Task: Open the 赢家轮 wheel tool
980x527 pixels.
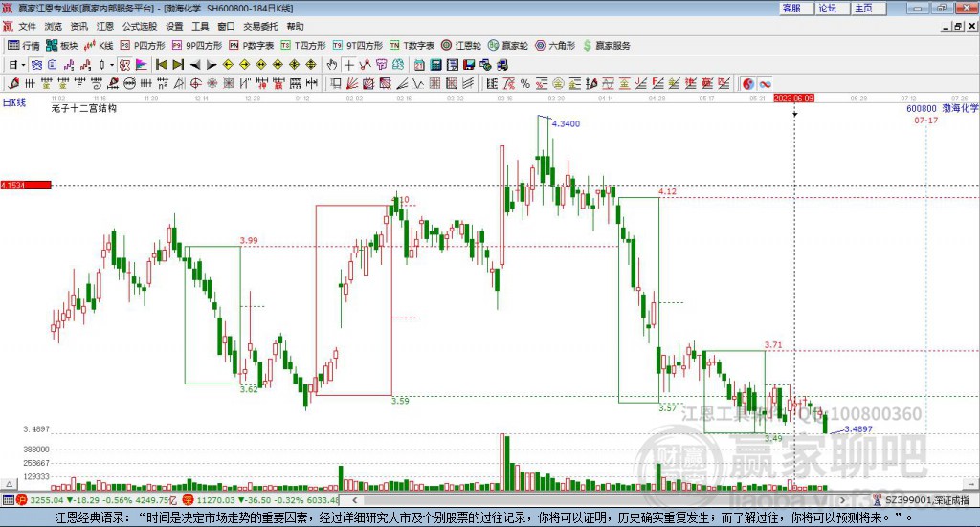Action: point(508,46)
